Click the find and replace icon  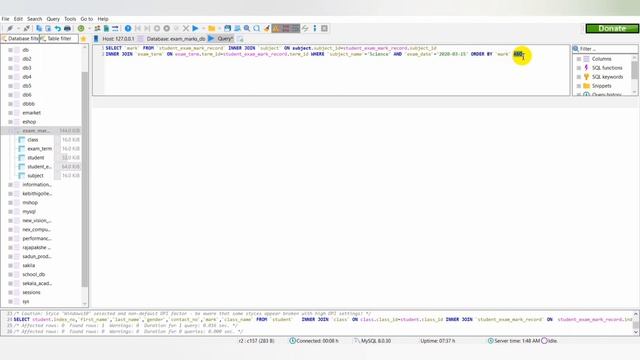[256, 29]
